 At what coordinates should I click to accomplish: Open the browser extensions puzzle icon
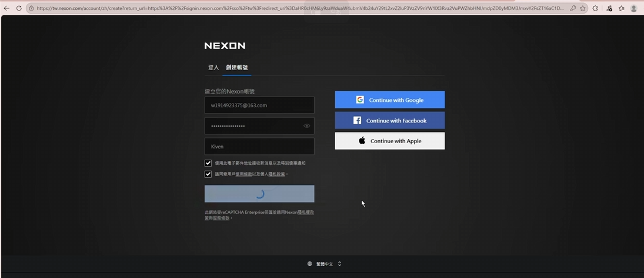(x=596, y=8)
